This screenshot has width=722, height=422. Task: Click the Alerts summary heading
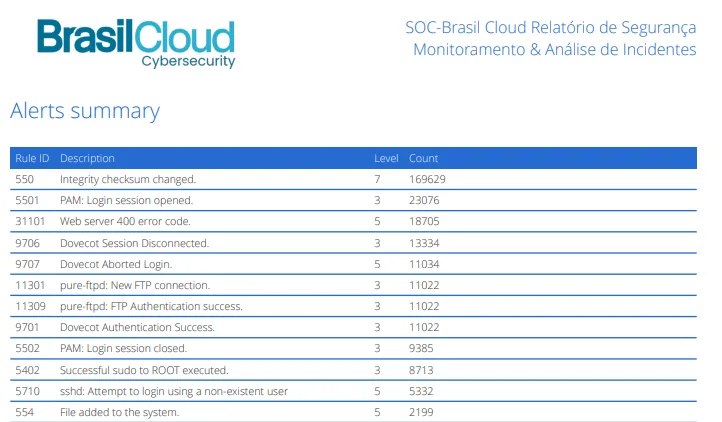(x=84, y=111)
